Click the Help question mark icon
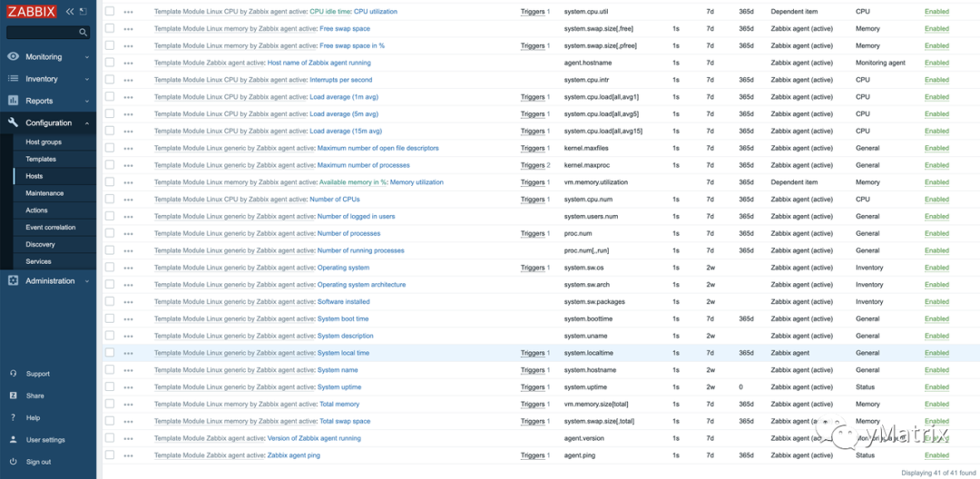Viewport: 980px width, 479px height. coord(13,417)
